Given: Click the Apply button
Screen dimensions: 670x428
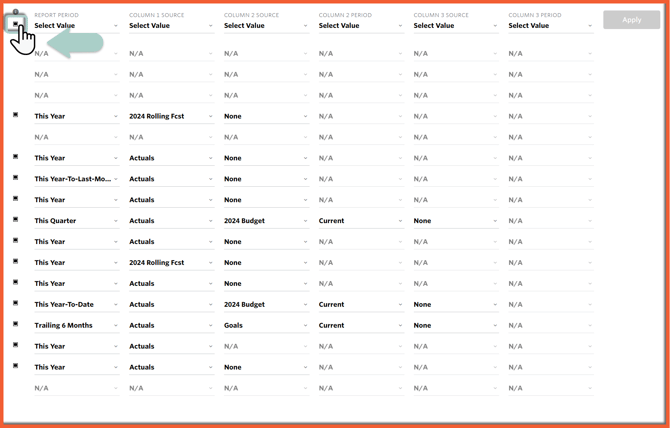Looking at the screenshot, I should pyautogui.click(x=631, y=19).
